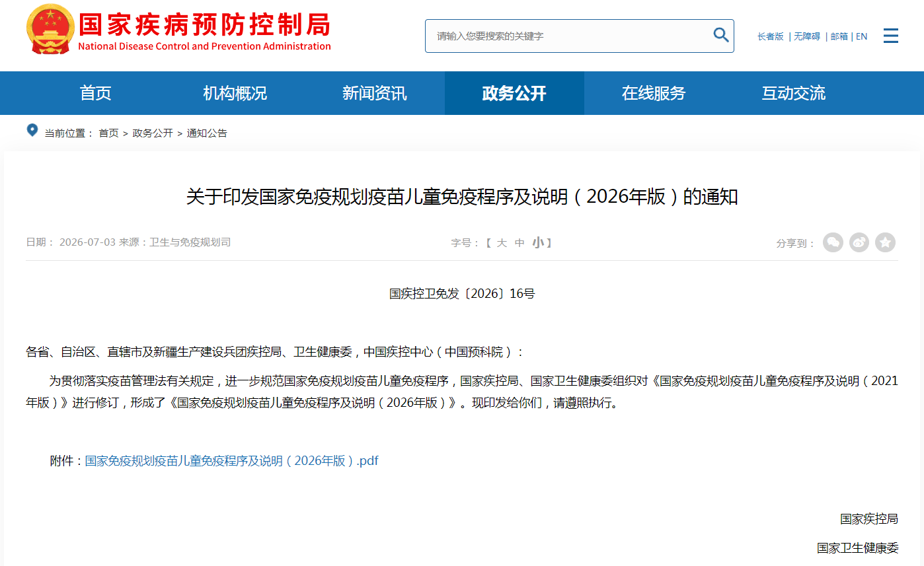Click the national emblem logo
The height and width of the screenshot is (566, 924).
tap(50, 29)
